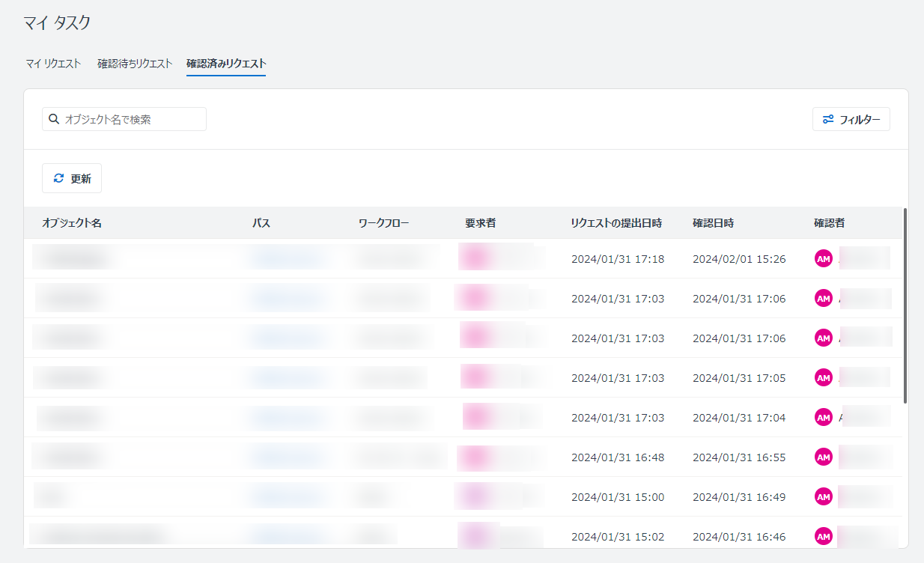Click AM avatar in the 16:55 confirmation row

pyautogui.click(x=824, y=457)
